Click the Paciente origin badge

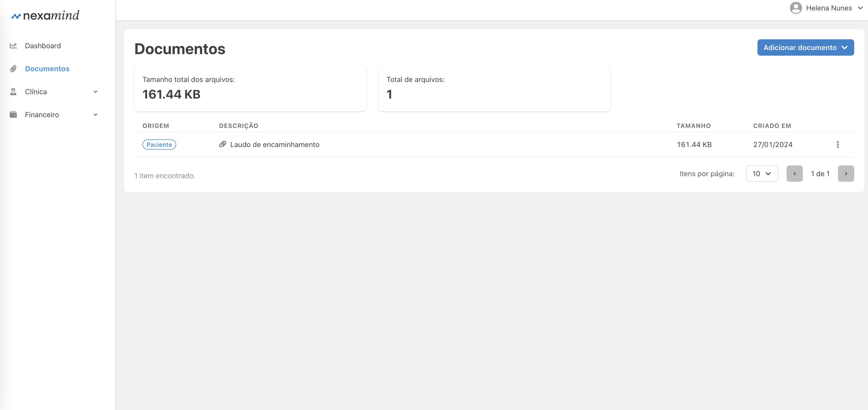pyautogui.click(x=159, y=144)
